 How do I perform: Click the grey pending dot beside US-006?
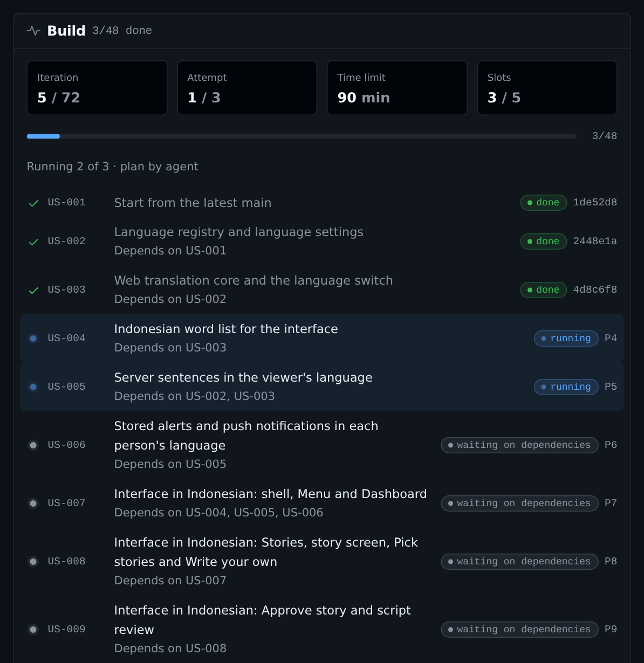click(33, 445)
